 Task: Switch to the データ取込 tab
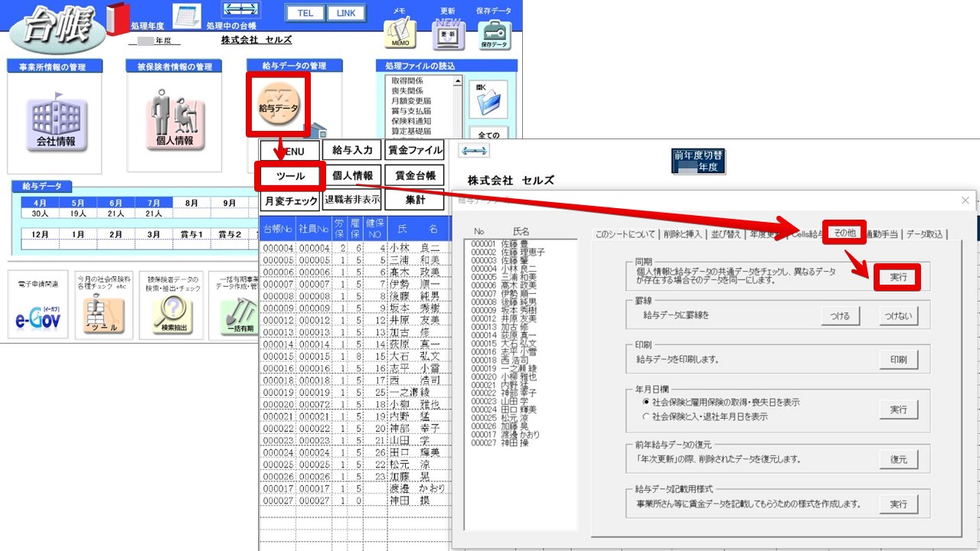(926, 234)
